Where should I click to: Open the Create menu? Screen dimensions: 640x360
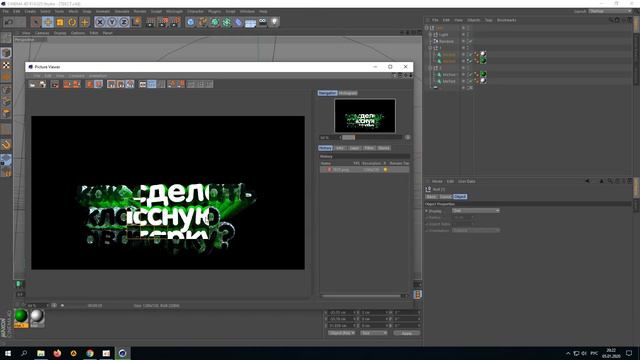click(x=30, y=11)
